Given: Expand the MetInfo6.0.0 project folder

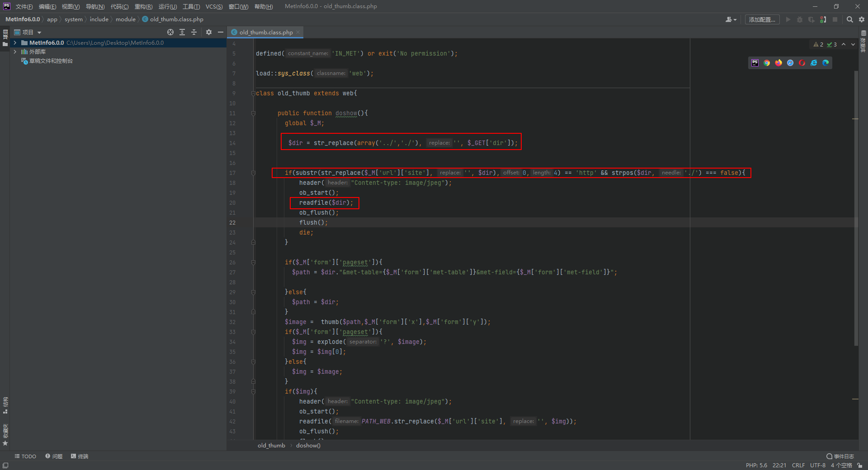Looking at the screenshot, I should (x=15, y=42).
